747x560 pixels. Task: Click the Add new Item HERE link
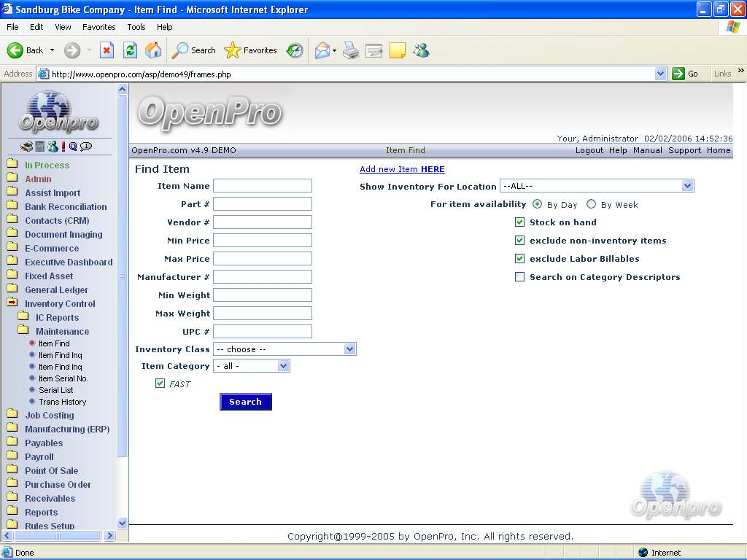[402, 169]
